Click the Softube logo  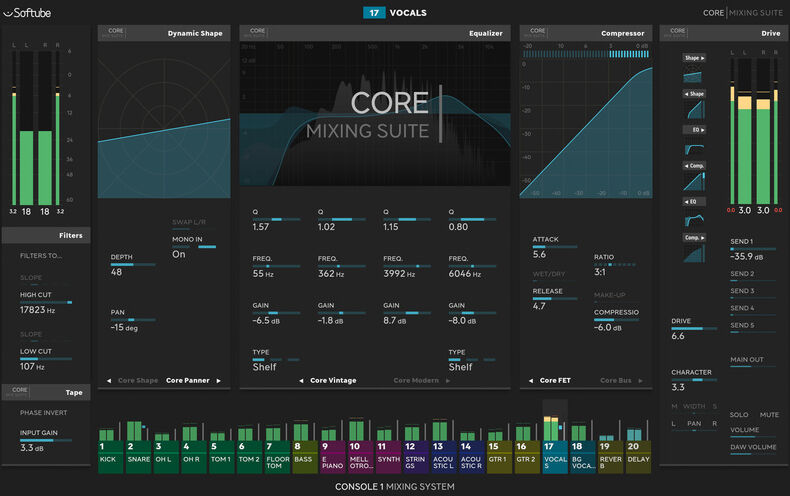coord(27,13)
